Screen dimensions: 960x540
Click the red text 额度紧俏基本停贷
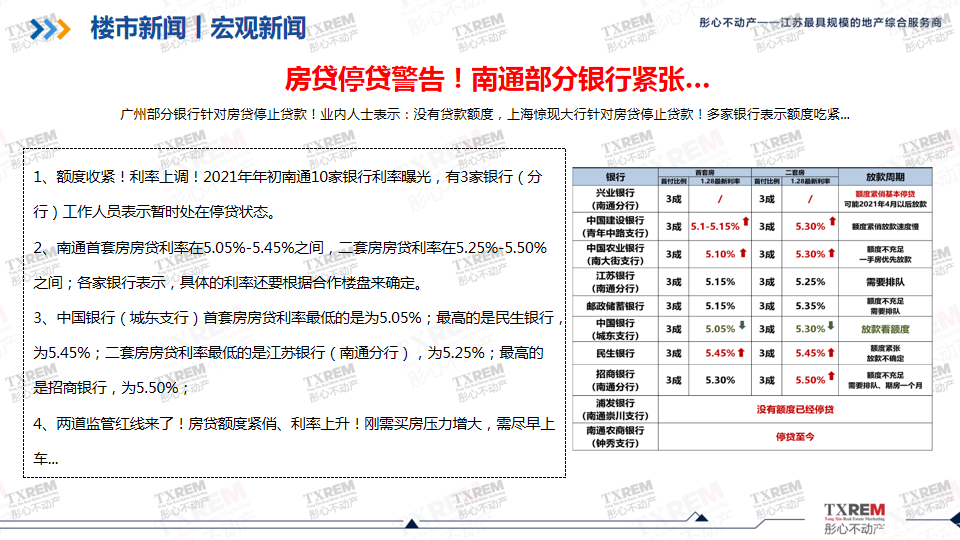point(885,194)
